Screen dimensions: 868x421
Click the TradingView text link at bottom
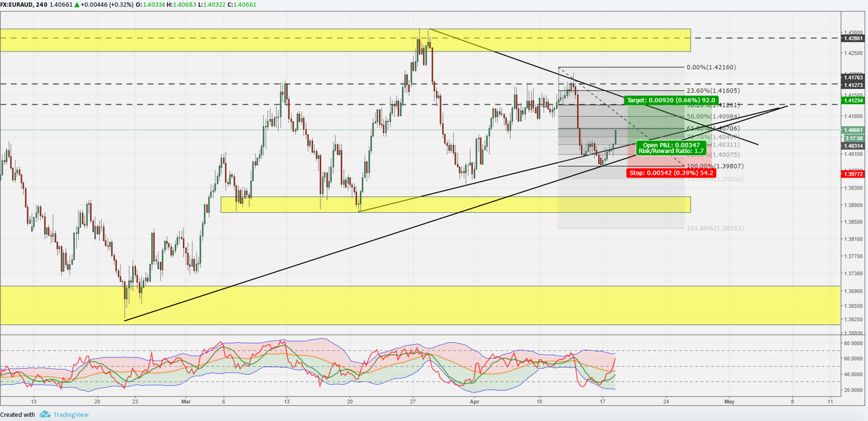(x=72, y=414)
